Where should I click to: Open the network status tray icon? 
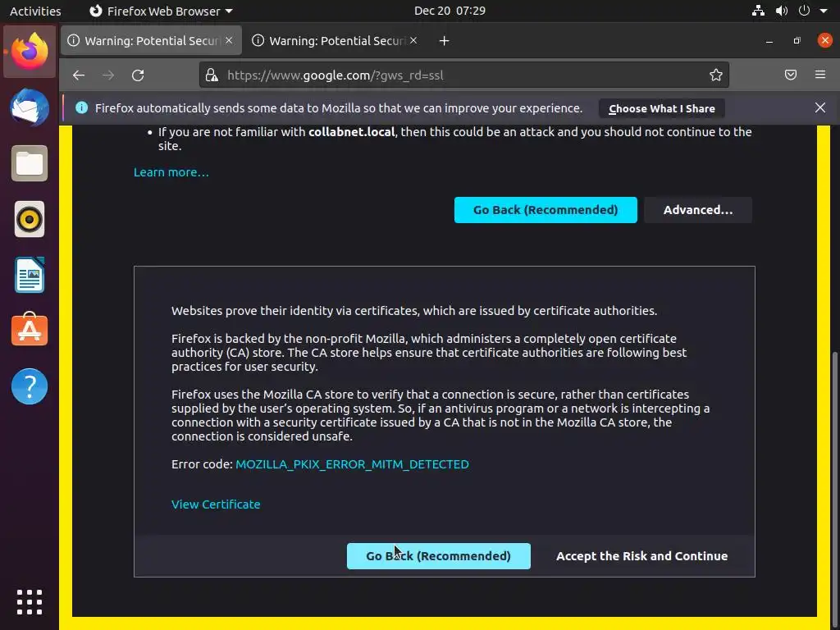point(758,11)
